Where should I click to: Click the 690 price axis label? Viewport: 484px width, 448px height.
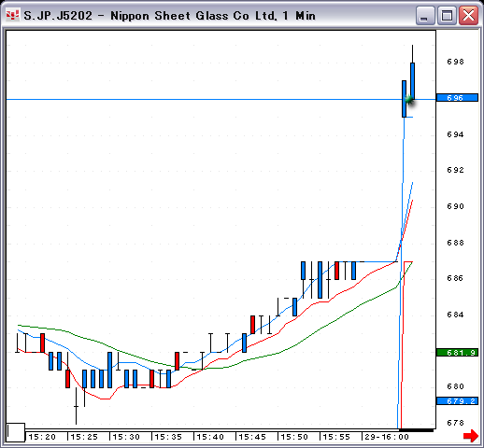(x=455, y=206)
